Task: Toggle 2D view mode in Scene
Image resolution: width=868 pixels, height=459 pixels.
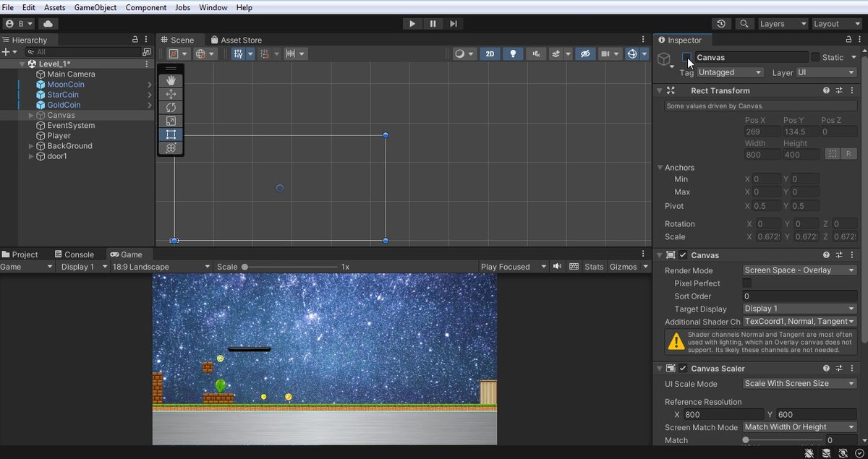Action: 490,54
